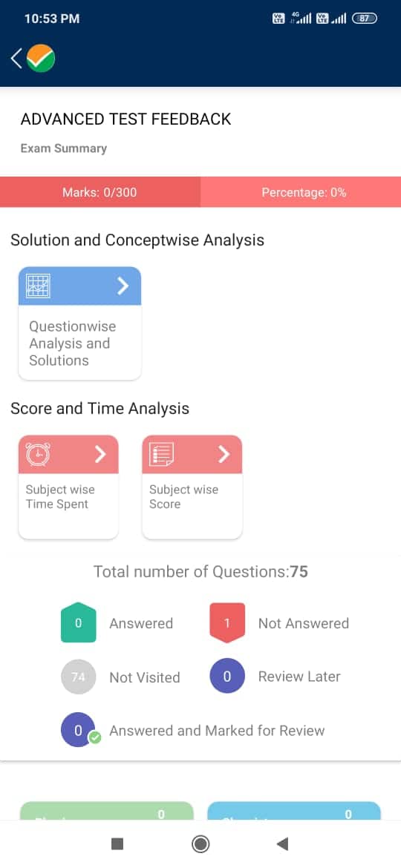Tap the grey Not Visited circle
401x868 pixels.
pyautogui.click(x=78, y=677)
